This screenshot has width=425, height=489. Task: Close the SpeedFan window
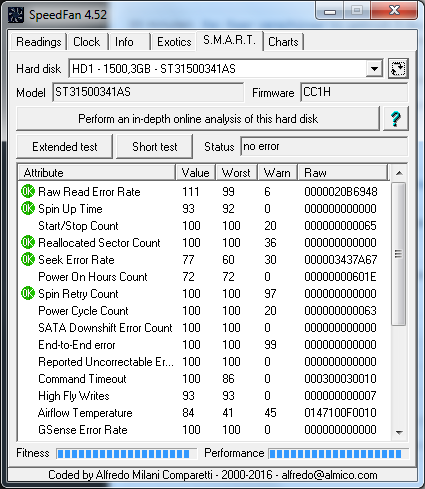click(x=395, y=11)
